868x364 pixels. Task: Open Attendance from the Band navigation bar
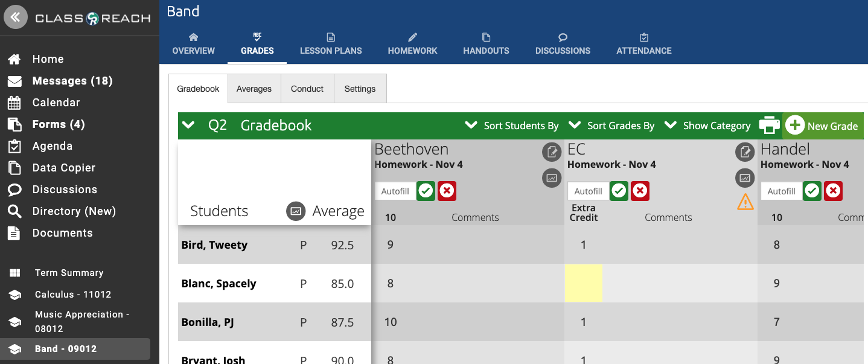coord(643,44)
